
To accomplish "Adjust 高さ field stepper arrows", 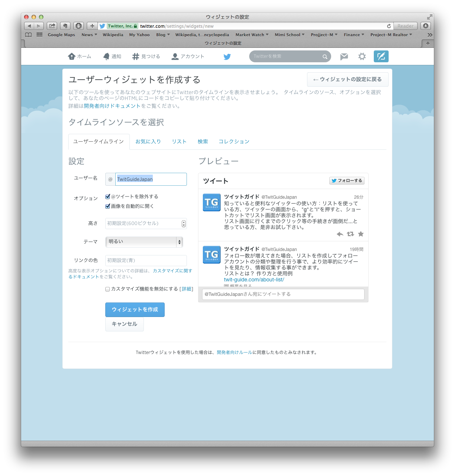I will coord(184,224).
